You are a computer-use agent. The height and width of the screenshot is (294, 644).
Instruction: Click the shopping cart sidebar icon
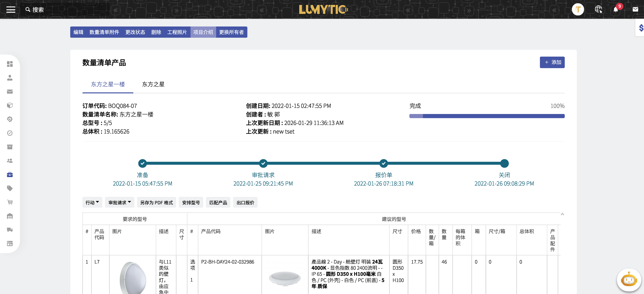[10, 202]
